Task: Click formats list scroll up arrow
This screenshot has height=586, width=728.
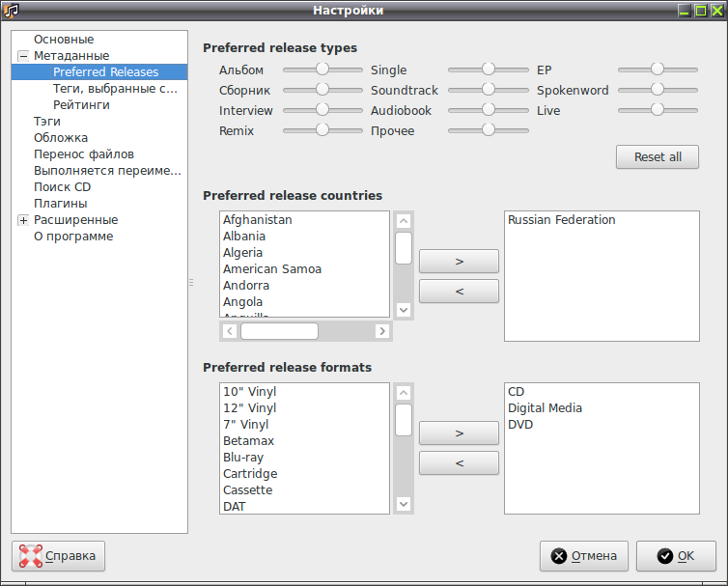Action: pos(404,393)
